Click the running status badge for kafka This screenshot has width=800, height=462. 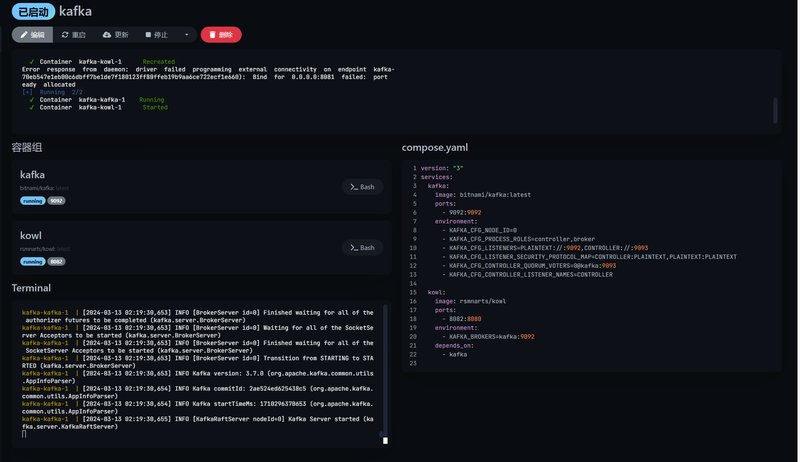(32, 200)
